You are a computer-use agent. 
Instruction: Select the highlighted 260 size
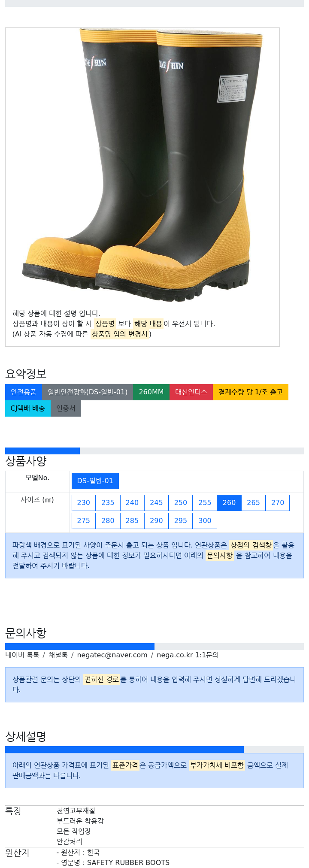click(x=229, y=502)
